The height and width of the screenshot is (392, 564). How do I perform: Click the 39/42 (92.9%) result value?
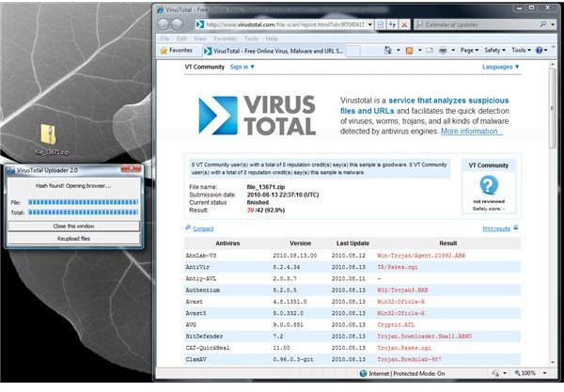point(266,210)
